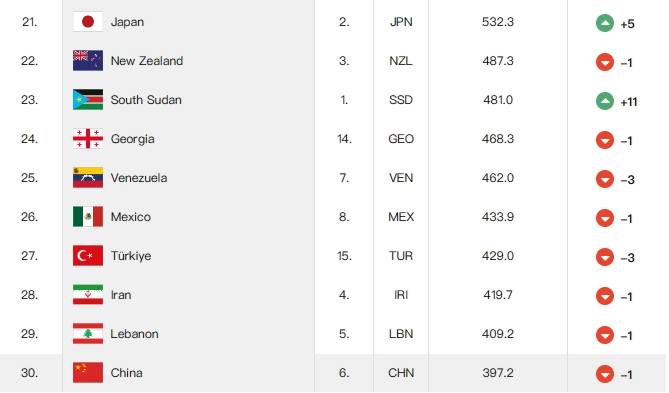Click the Lebanon flag icon

point(88,334)
